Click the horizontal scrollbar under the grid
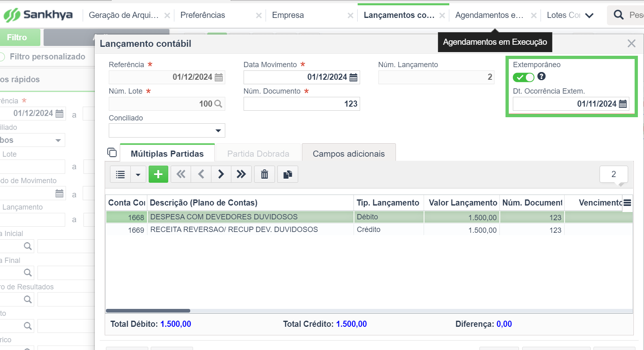 coord(148,311)
